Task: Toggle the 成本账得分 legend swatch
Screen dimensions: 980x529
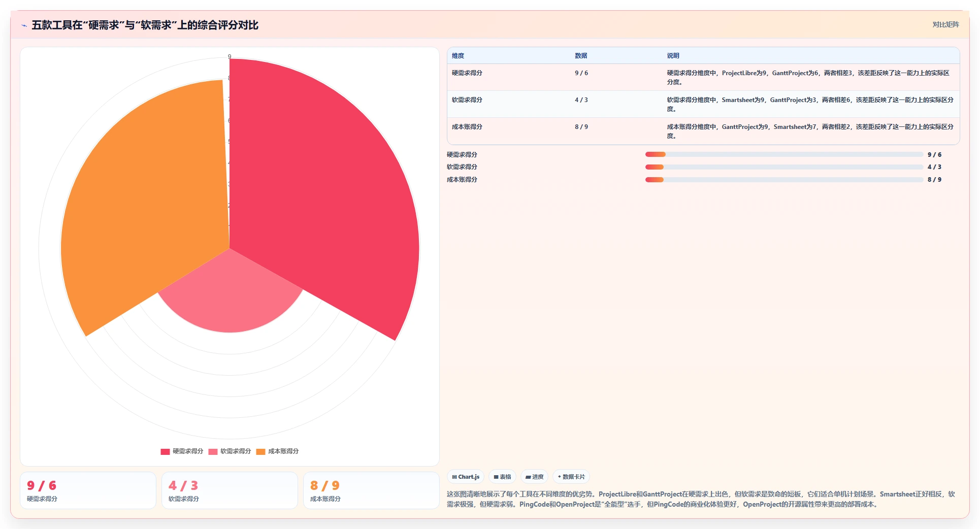Action: [x=260, y=451]
